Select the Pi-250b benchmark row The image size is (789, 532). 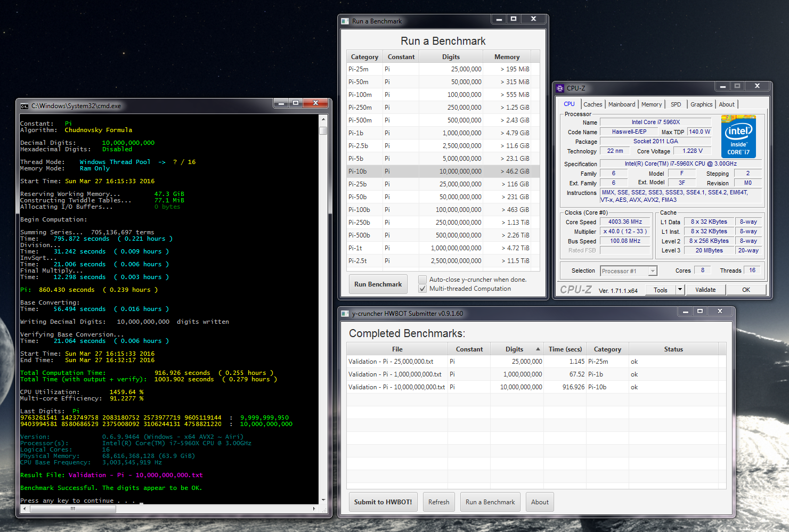(x=443, y=223)
